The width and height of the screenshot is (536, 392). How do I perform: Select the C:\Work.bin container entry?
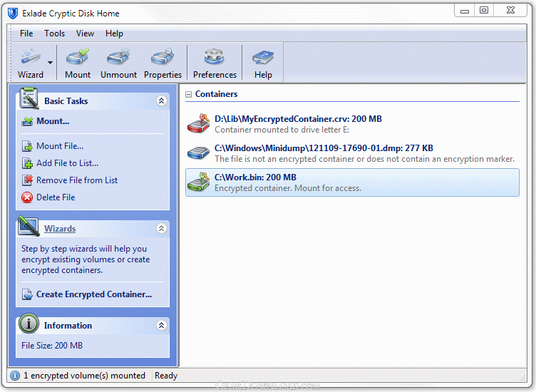(x=352, y=182)
